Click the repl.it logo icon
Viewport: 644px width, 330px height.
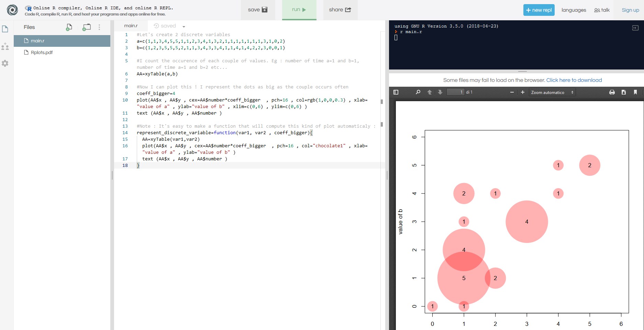tap(12, 10)
